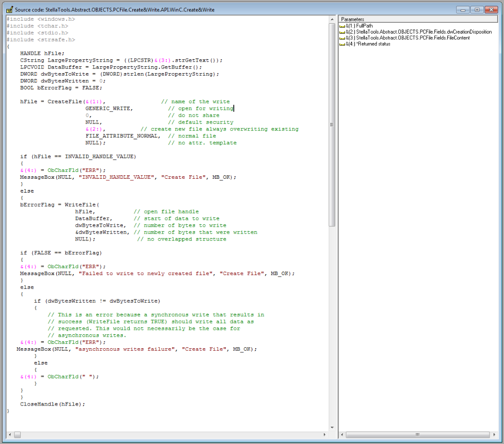Click '// asynchronous writes.' comment
This screenshot has height=444, width=504.
(x=87, y=335)
